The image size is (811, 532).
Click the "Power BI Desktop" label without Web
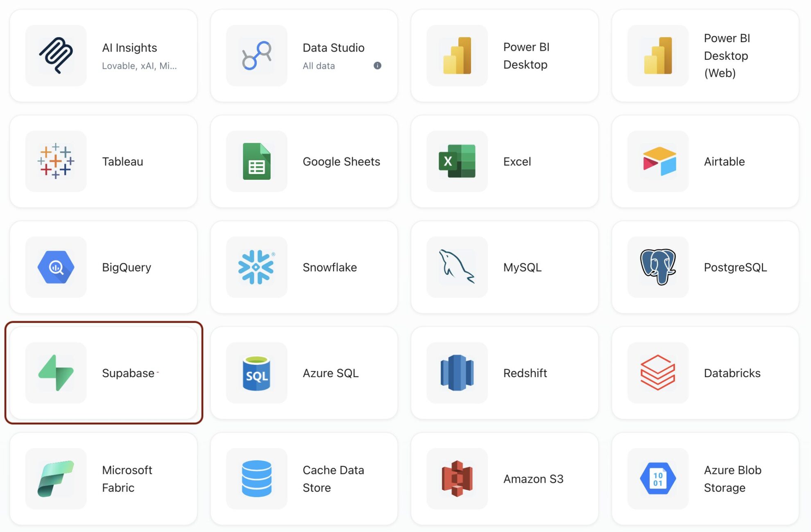pyautogui.click(x=526, y=56)
